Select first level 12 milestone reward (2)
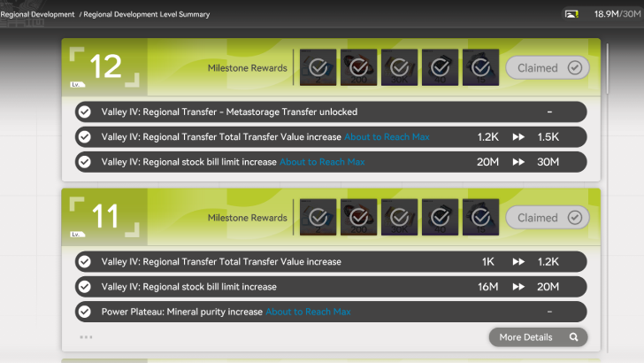The width and height of the screenshot is (644, 363). 318,67
